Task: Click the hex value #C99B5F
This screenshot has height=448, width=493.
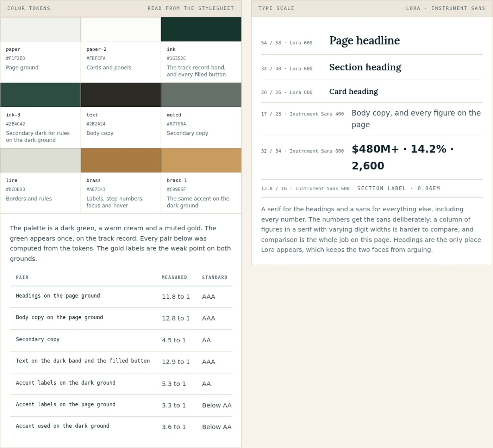Action: coord(176,189)
